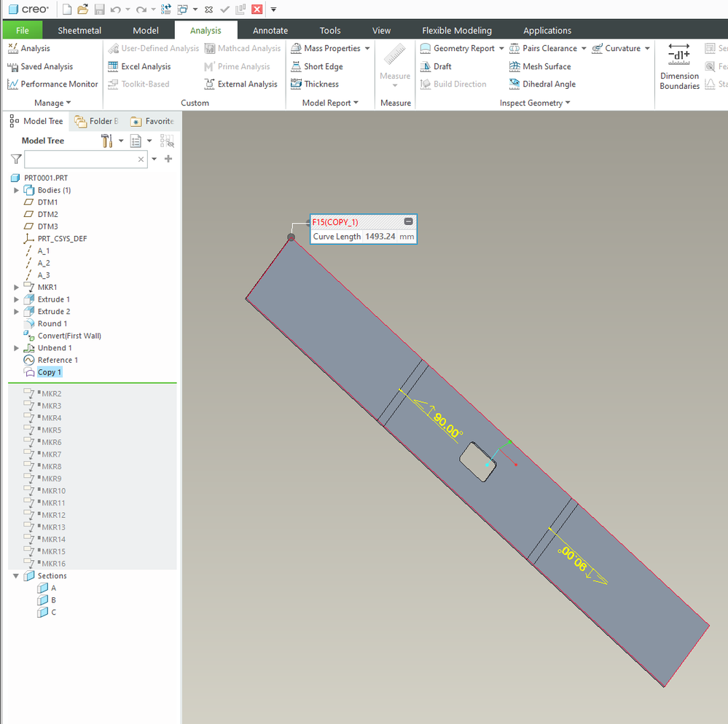Open the Geometry Report dropdown

501,49
